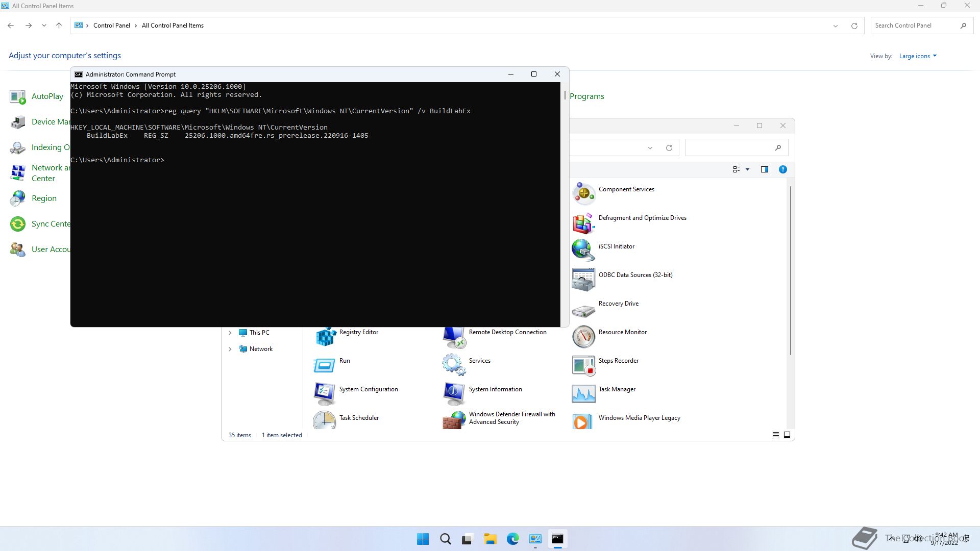Select Component Services in tools window
Image resolution: width=980 pixels, height=551 pixels.
(x=626, y=189)
